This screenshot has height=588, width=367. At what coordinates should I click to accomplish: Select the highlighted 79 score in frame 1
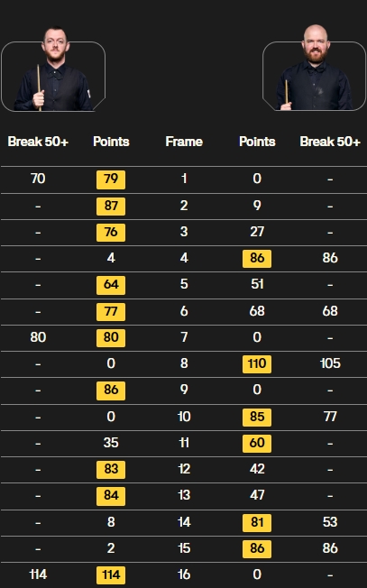111,179
